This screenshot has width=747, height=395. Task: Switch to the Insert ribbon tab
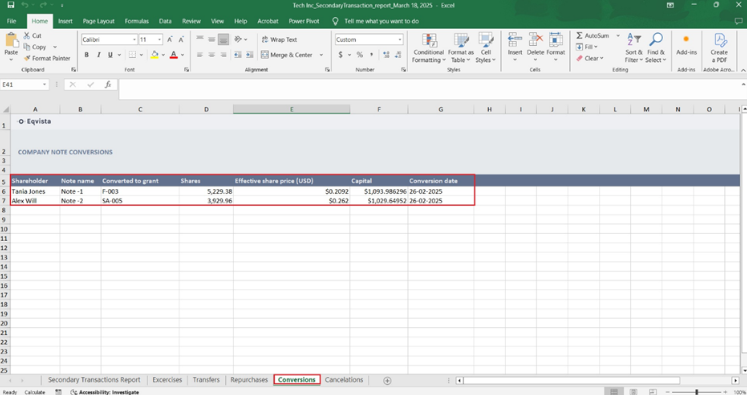[x=65, y=21]
